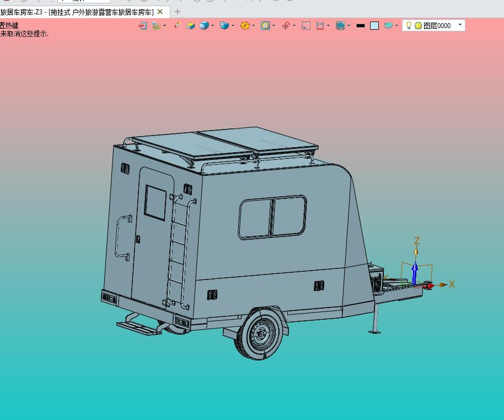Click the orange wireframe sphere icon
Image resolution: width=504 pixels, height=420 pixels.
pyautogui.click(x=245, y=25)
